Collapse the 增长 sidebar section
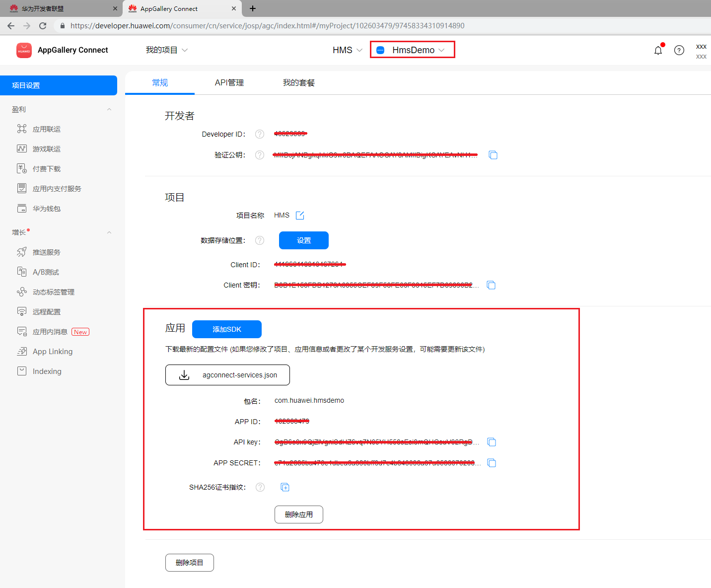The image size is (711, 588). [x=109, y=232]
